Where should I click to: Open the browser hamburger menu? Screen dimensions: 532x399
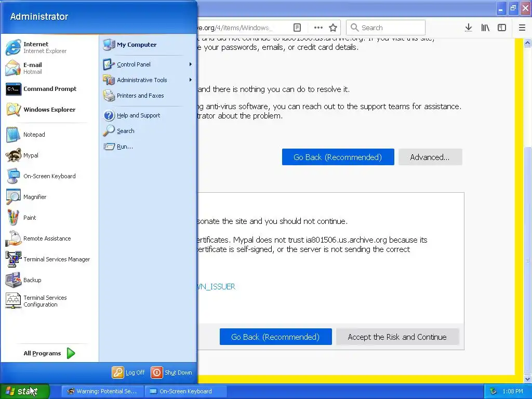pyautogui.click(x=522, y=28)
